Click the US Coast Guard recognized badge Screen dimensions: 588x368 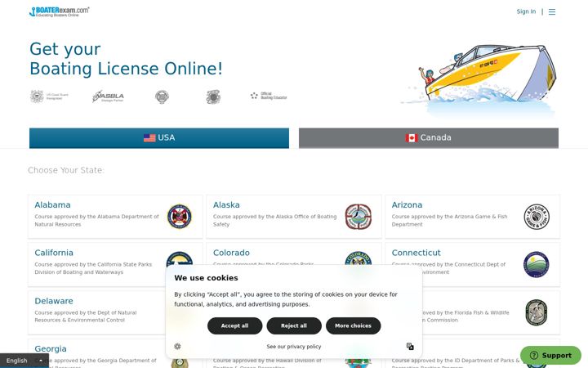point(49,96)
